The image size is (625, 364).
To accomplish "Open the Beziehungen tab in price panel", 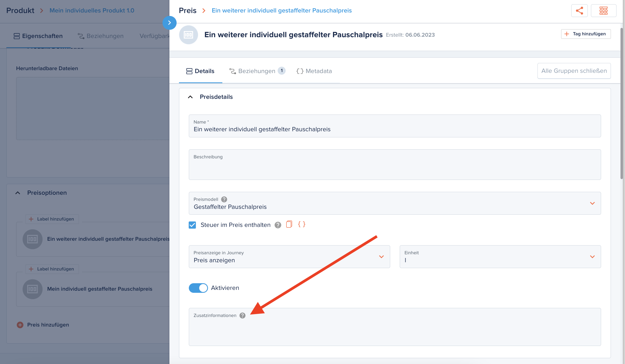I will click(257, 71).
